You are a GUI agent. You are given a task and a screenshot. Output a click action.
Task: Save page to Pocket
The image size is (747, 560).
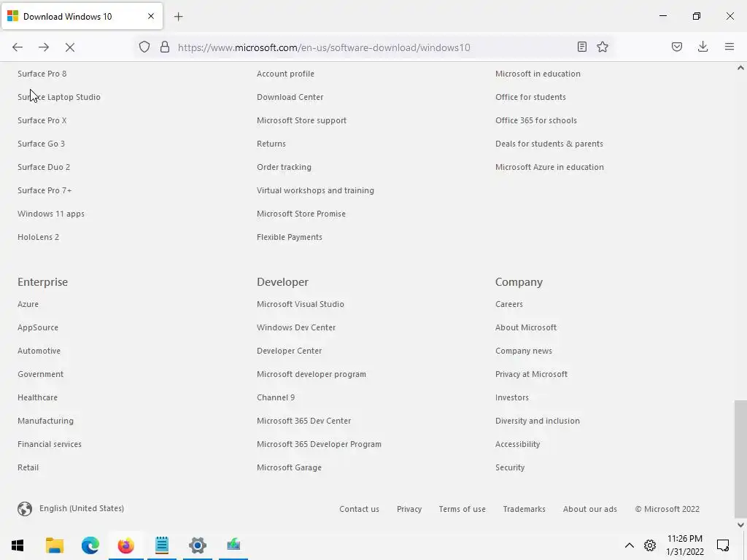(x=677, y=47)
